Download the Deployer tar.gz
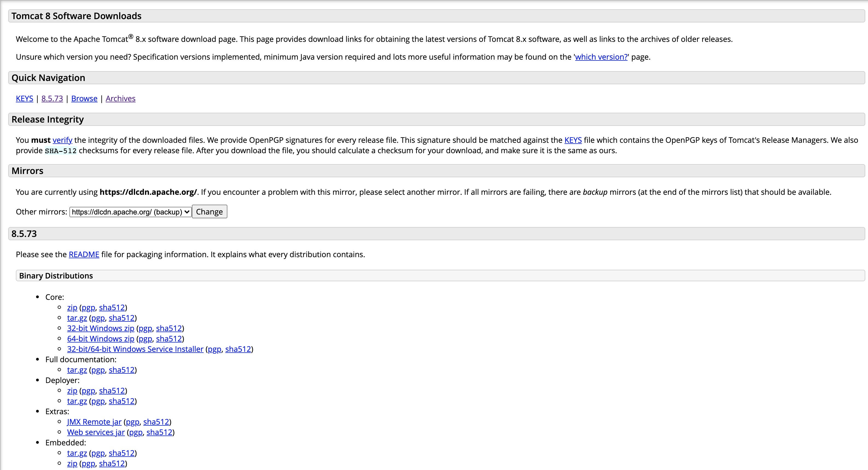868x470 pixels. point(77,401)
